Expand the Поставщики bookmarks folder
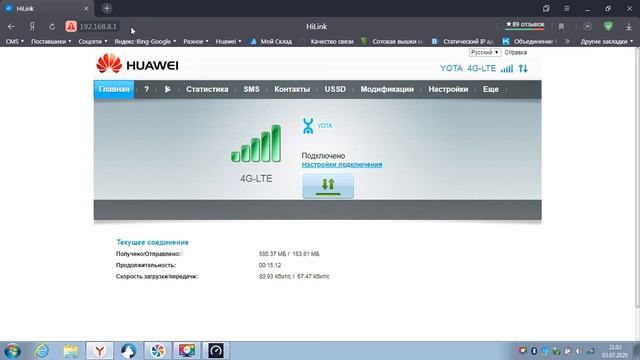This screenshot has width=640, height=360. pyautogui.click(x=51, y=41)
